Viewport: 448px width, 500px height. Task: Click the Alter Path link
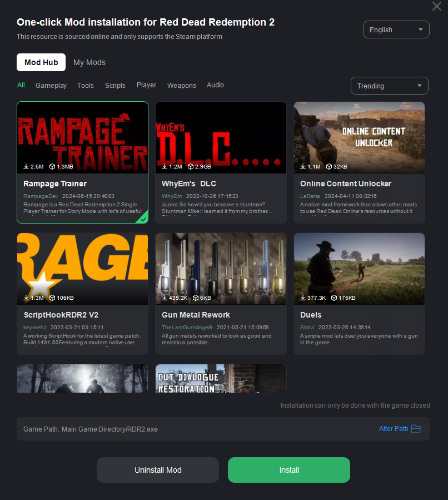[x=394, y=429]
